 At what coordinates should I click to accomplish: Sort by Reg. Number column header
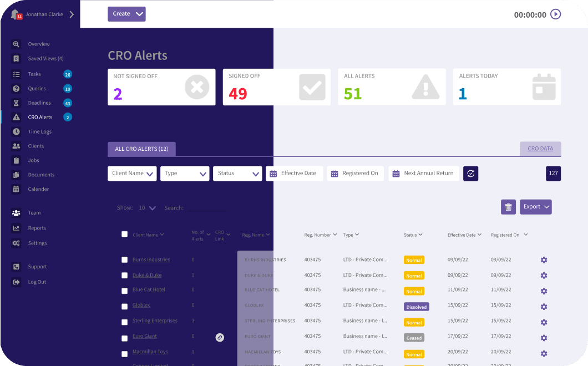click(x=320, y=235)
